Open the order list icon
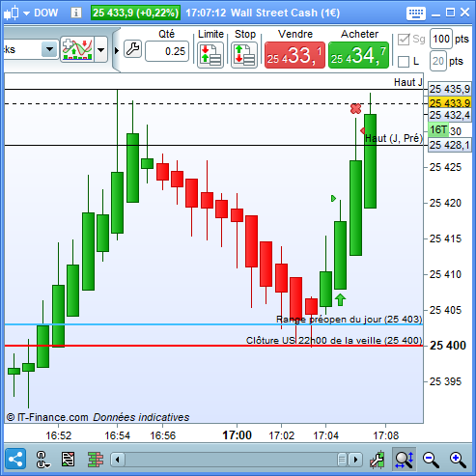Image resolution: width=476 pixels, height=476 pixels. pos(68,460)
